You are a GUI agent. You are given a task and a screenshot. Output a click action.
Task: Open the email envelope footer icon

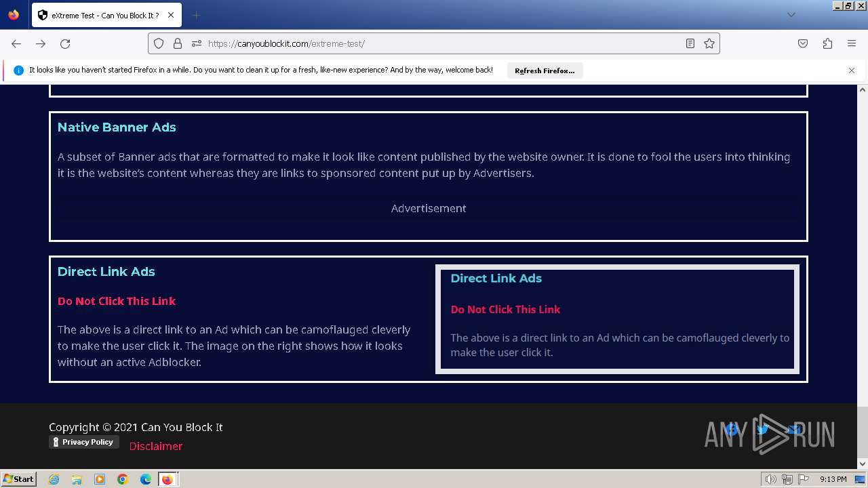pyautogui.click(x=794, y=429)
